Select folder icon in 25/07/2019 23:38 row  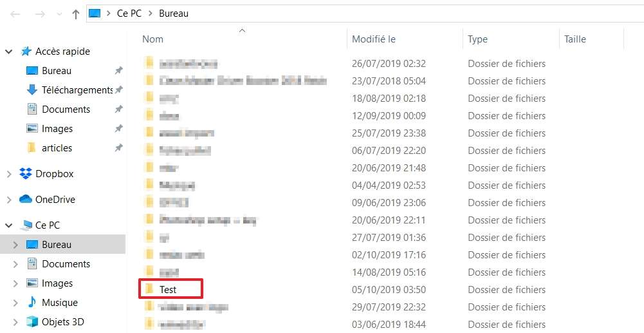pyautogui.click(x=149, y=133)
